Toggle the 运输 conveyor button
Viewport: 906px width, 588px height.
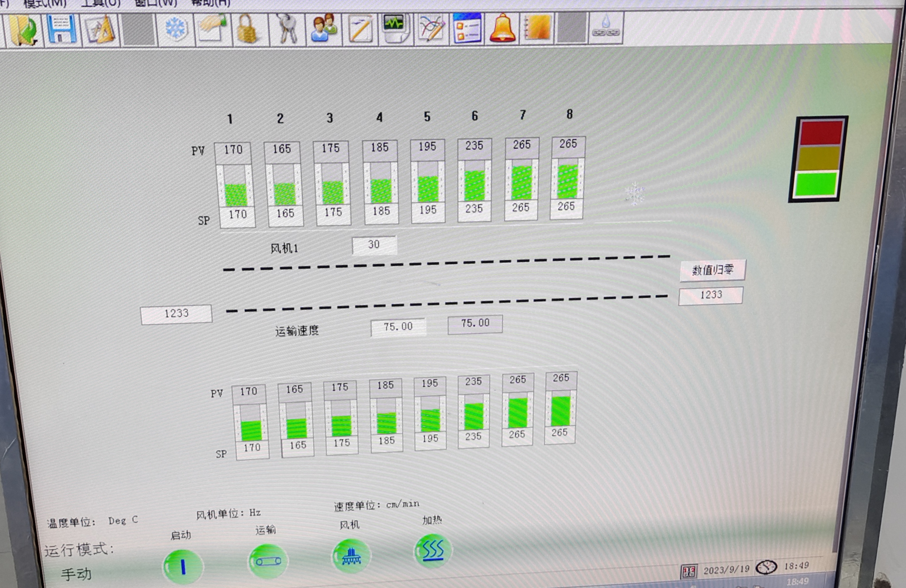tap(268, 561)
